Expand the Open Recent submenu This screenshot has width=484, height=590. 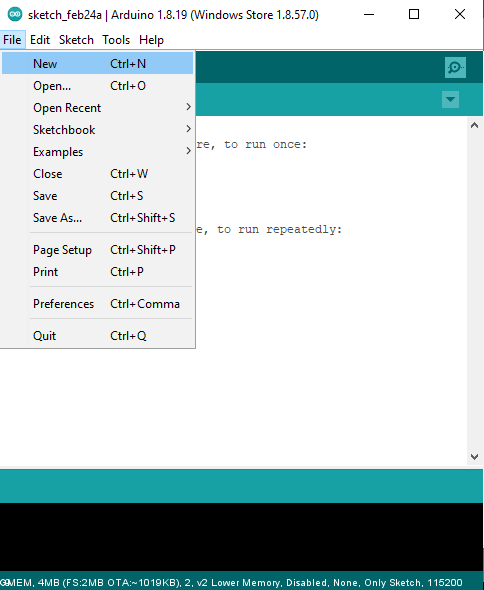click(x=97, y=108)
